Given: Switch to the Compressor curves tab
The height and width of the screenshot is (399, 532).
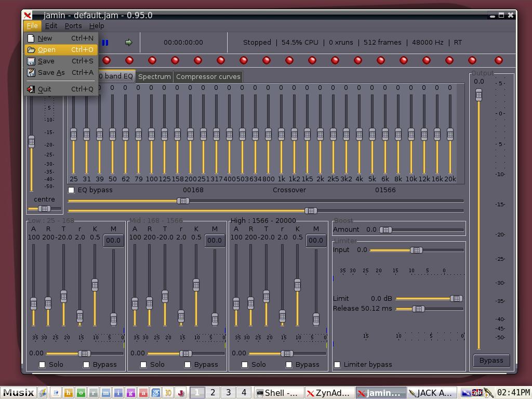Looking at the screenshot, I should pos(208,76).
